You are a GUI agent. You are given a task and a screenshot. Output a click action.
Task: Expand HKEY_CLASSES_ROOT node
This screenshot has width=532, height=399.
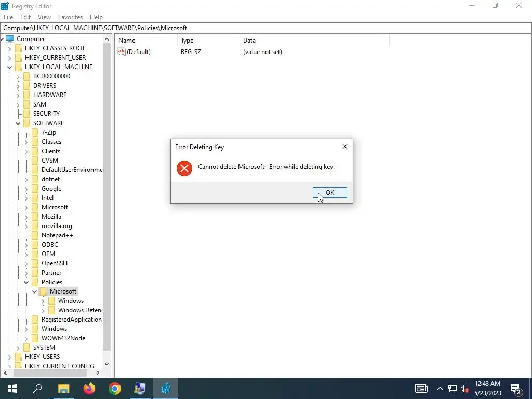pos(9,48)
